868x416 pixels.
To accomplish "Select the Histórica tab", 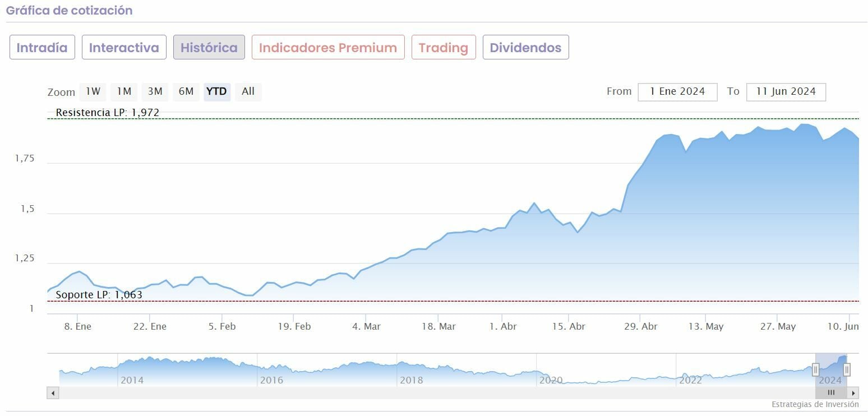I will (x=209, y=48).
